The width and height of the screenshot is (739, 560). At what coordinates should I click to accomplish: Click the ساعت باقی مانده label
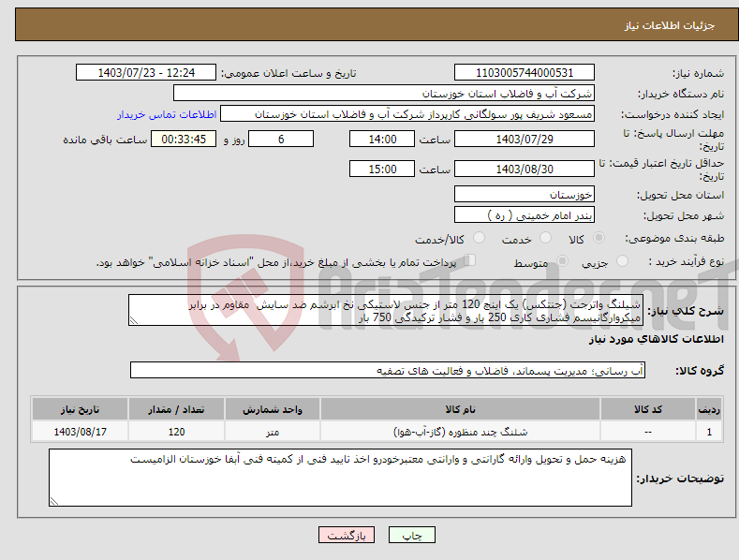tap(105, 140)
